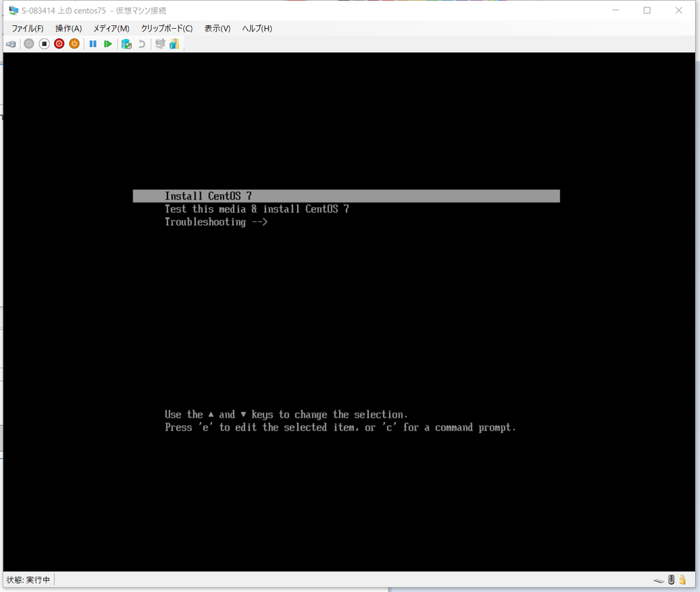This screenshot has height=592, width=700.
Task: Select the 'Install CentOS 7' boot entry
Action: (347, 196)
